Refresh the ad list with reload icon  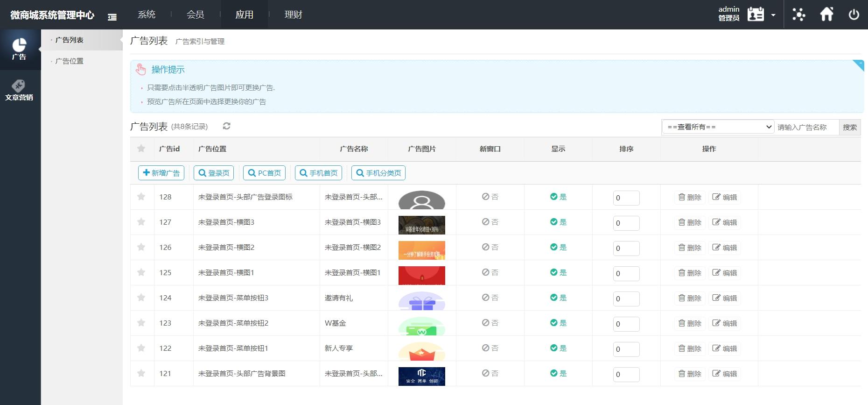pos(227,126)
